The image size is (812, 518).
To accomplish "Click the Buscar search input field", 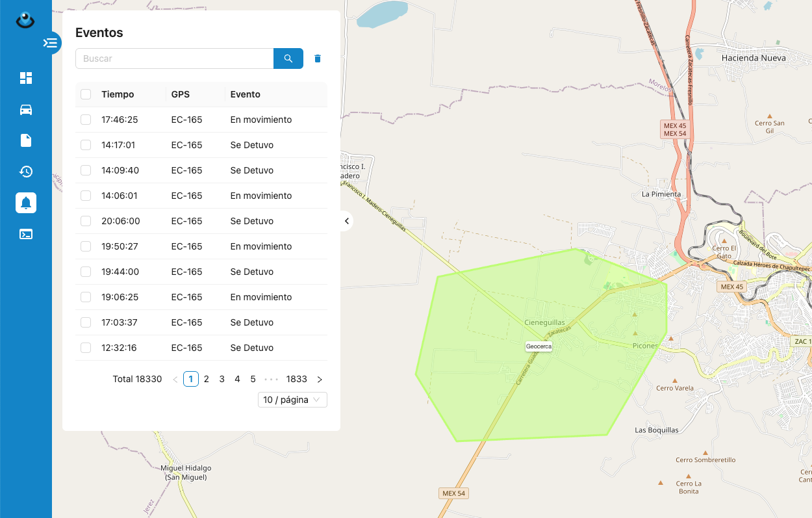I will pos(174,58).
